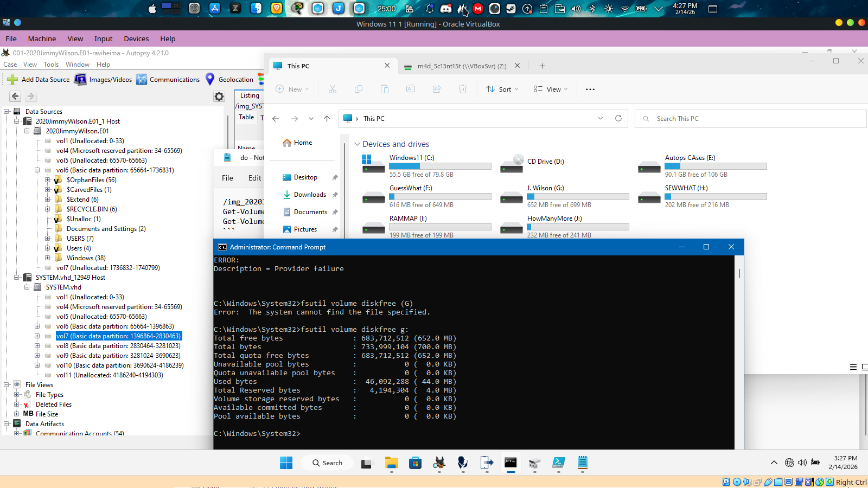Click Explorer up-directory arrow
The image size is (868, 488).
pyautogui.click(x=327, y=119)
